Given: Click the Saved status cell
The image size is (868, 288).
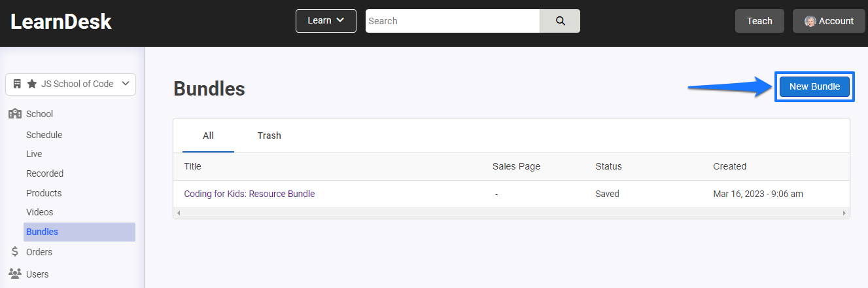Looking at the screenshot, I should click(607, 194).
